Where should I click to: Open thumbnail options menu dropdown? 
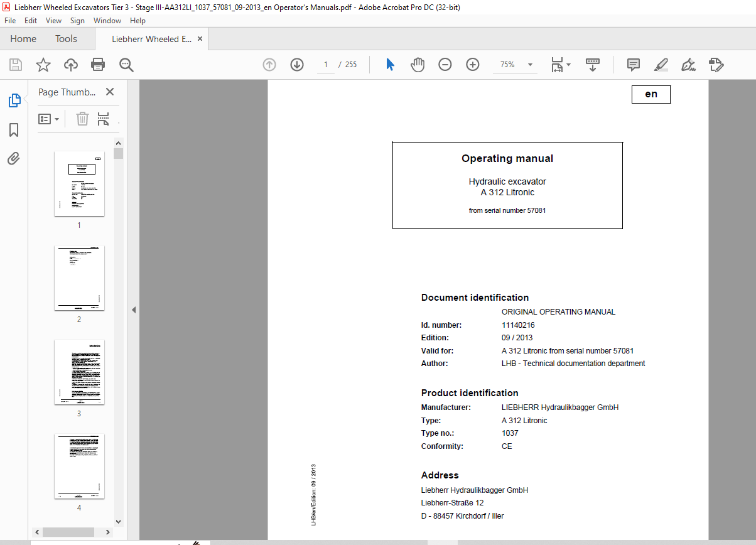click(49, 119)
